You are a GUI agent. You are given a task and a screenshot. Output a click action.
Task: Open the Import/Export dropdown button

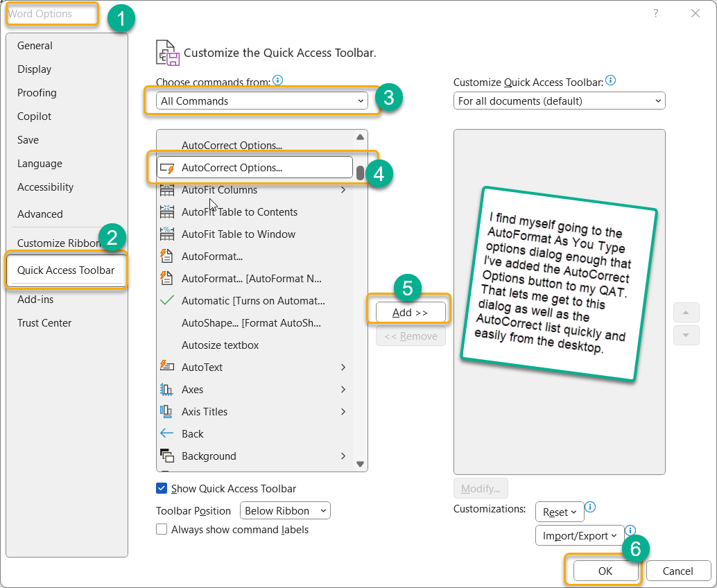coord(580,535)
